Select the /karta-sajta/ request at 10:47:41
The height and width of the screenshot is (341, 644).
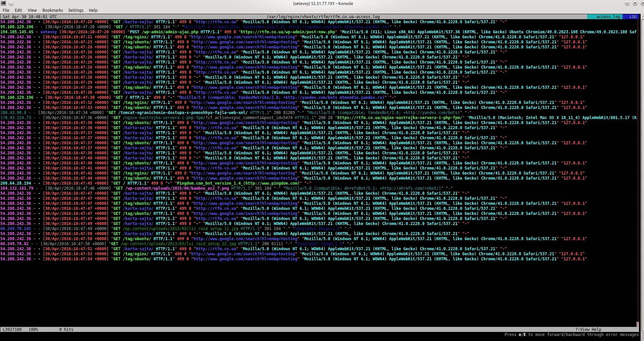click(253, 168)
